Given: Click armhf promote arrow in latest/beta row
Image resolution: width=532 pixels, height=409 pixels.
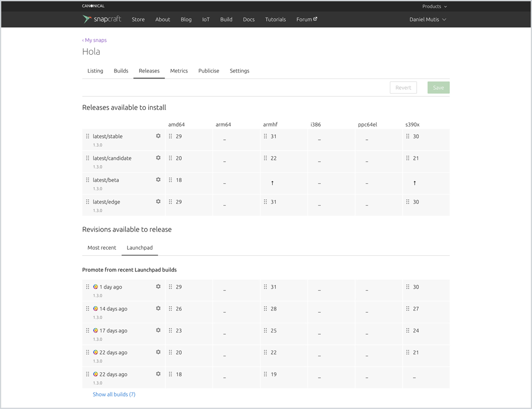Looking at the screenshot, I should pos(272,183).
